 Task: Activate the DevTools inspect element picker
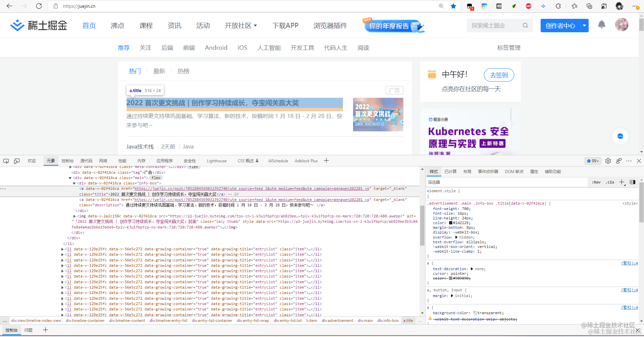[6, 161]
